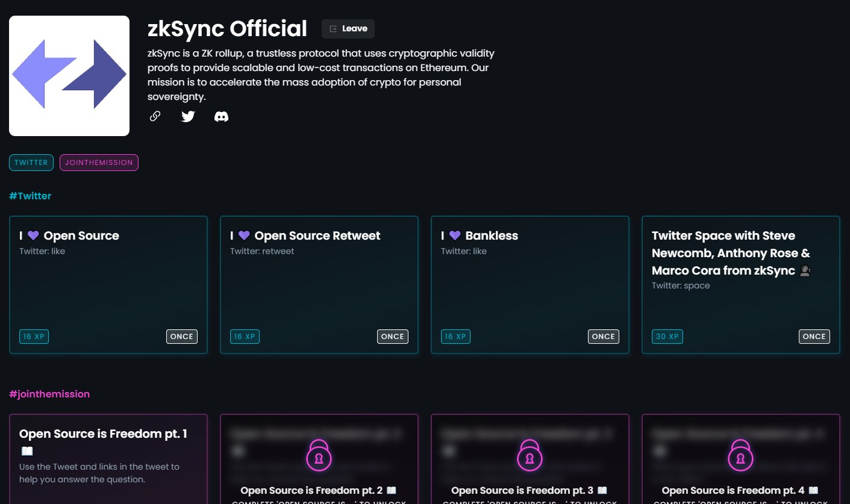
Task: Open the 'I ♥ Open Source' quest card
Action: click(108, 285)
